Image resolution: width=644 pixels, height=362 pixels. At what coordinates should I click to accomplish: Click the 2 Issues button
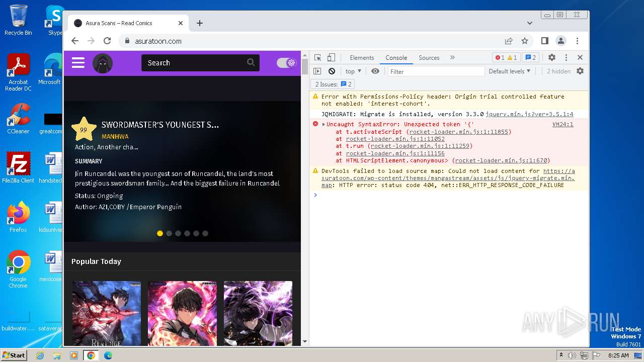[x=333, y=84]
